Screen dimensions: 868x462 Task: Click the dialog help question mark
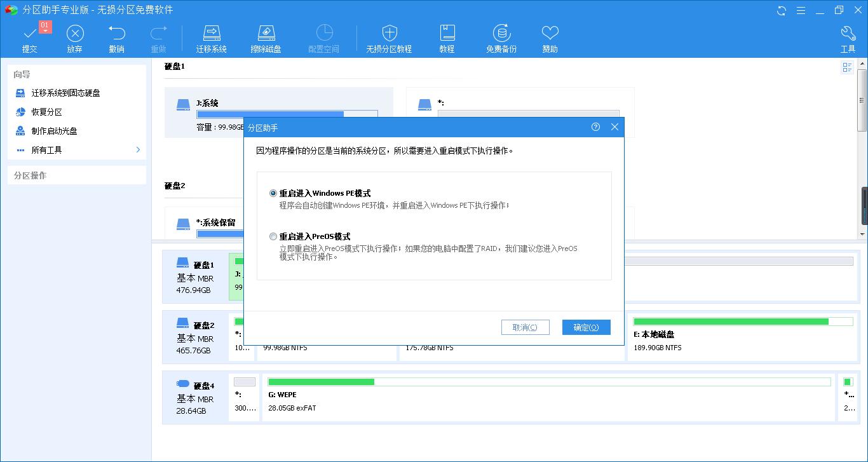595,127
